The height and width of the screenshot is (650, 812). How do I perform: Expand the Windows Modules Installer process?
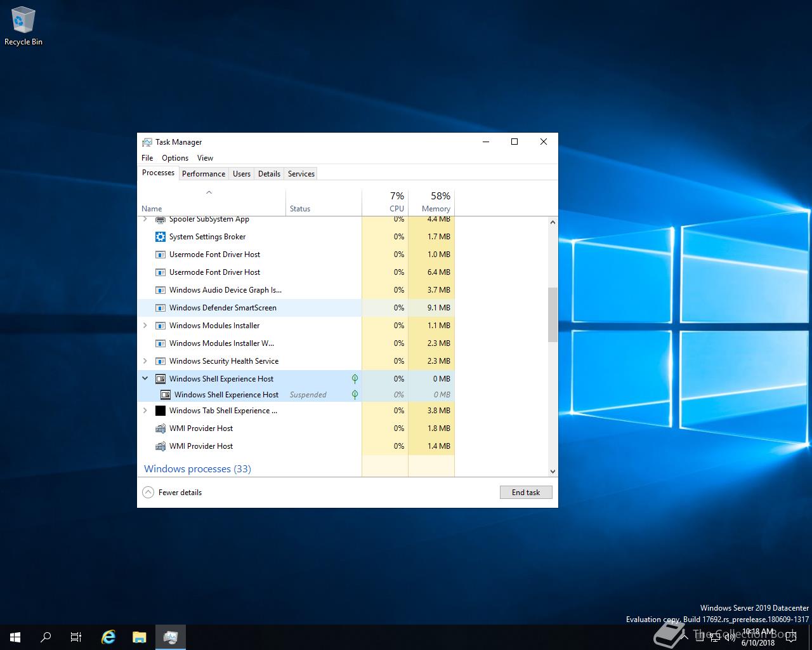click(145, 326)
